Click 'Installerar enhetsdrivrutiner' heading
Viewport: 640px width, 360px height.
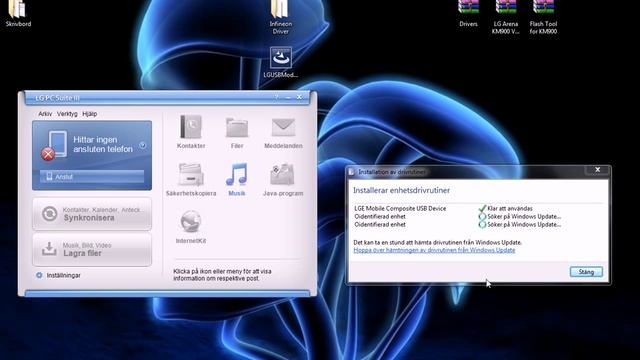click(401, 190)
